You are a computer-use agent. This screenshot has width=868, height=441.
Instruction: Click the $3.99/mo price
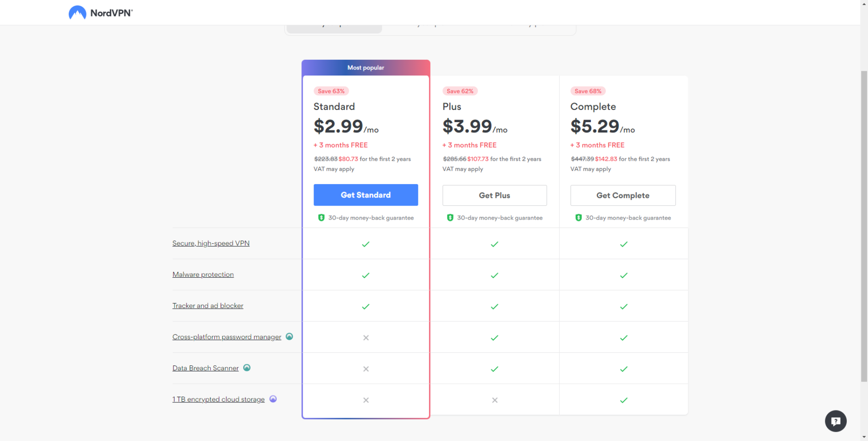click(x=475, y=126)
